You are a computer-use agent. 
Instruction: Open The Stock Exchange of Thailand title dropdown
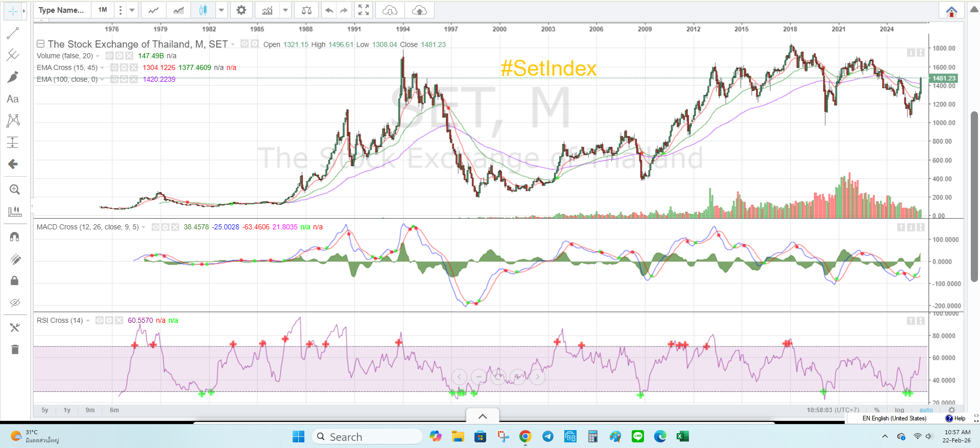tap(233, 44)
